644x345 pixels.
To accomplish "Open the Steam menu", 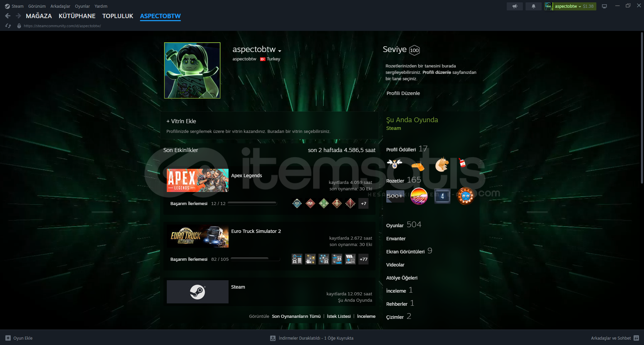I will [x=17, y=6].
